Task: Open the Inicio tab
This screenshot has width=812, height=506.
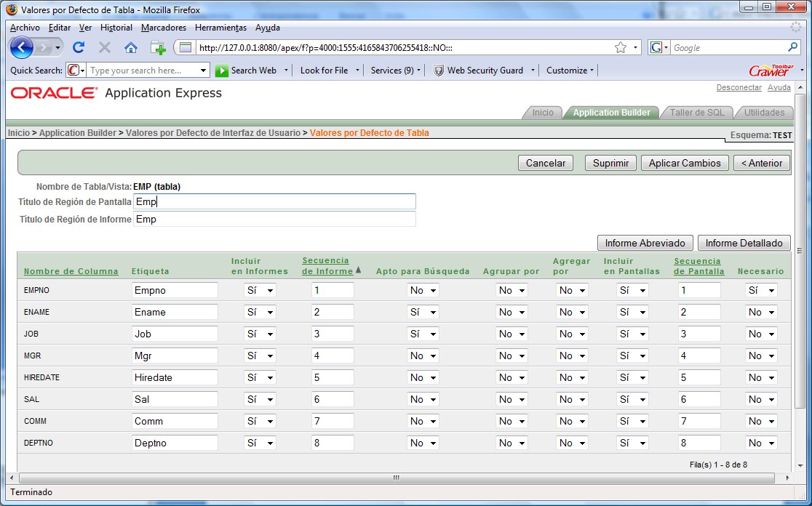Action: (x=543, y=112)
